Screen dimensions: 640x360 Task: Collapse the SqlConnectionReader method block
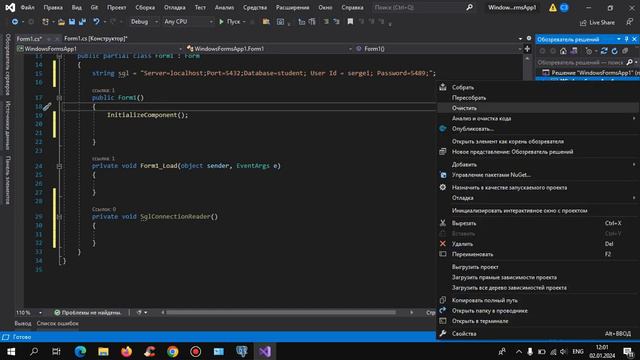(59, 217)
